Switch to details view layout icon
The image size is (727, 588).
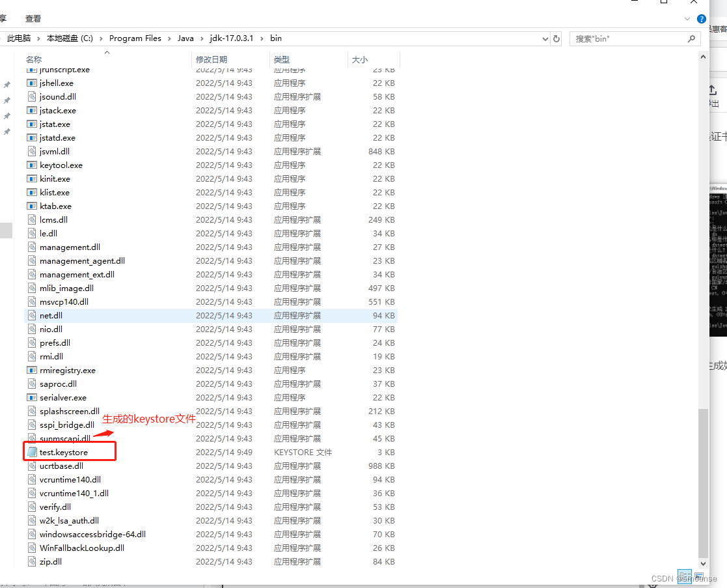pyautogui.click(x=684, y=576)
